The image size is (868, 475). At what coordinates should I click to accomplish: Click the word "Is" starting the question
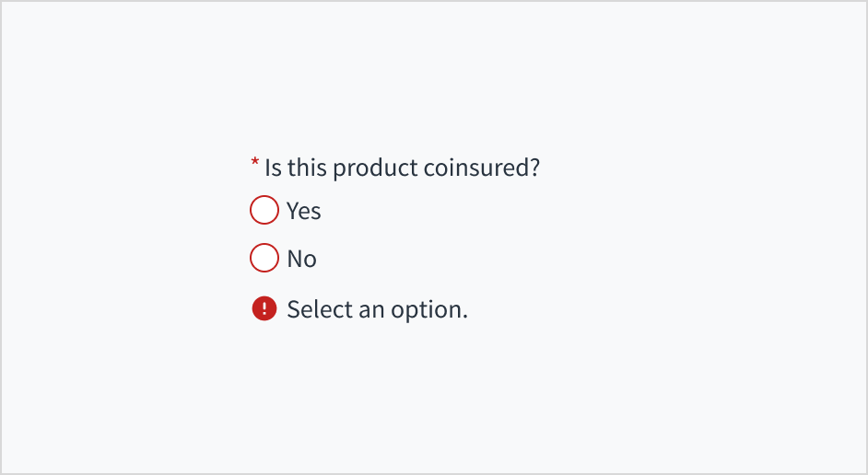273,168
